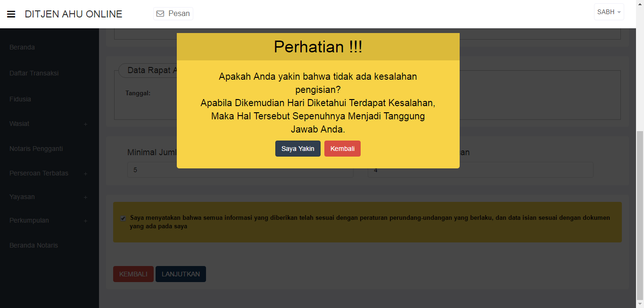Click the Minimal Jumlah input field
Image resolution: width=644 pixels, height=308 pixels.
click(151, 170)
